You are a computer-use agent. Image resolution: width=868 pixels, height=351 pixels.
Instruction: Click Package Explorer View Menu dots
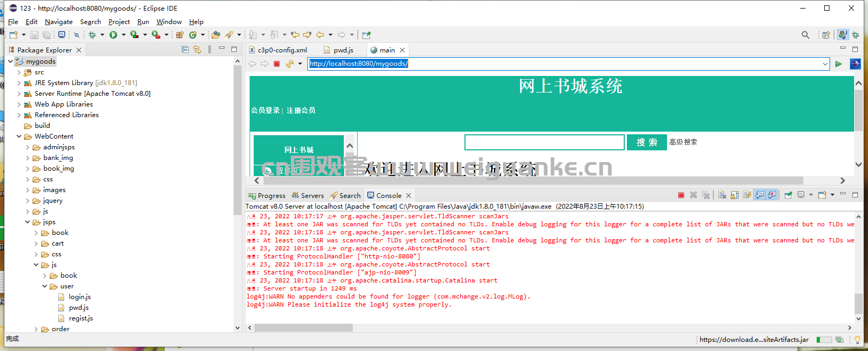pos(210,50)
